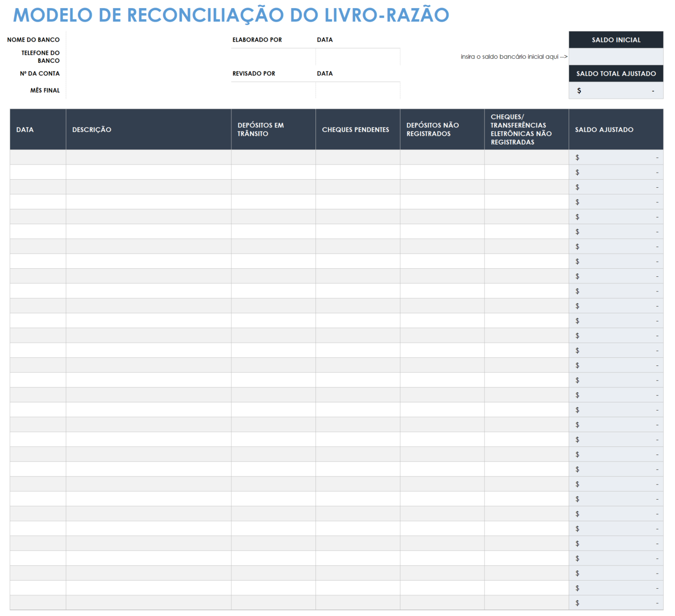Click the input cell beside MÊS FINAL
This screenshot has height=616, width=675.
pyautogui.click(x=148, y=90)
